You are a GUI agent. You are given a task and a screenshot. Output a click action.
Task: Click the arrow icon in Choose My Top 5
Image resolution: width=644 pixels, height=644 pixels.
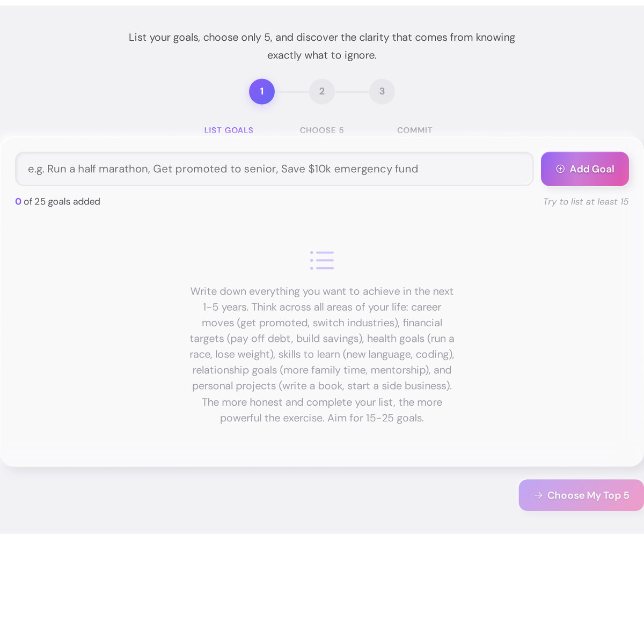coord(538,495)
